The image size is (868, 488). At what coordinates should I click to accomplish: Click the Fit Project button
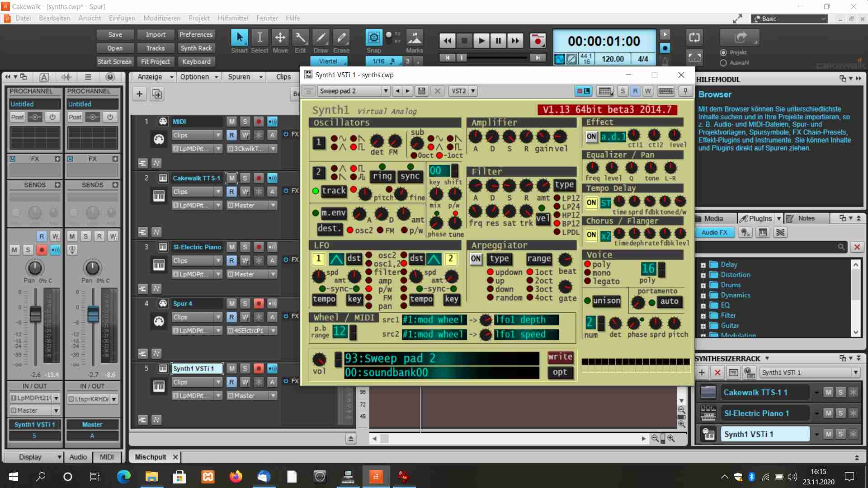[155, 62]
